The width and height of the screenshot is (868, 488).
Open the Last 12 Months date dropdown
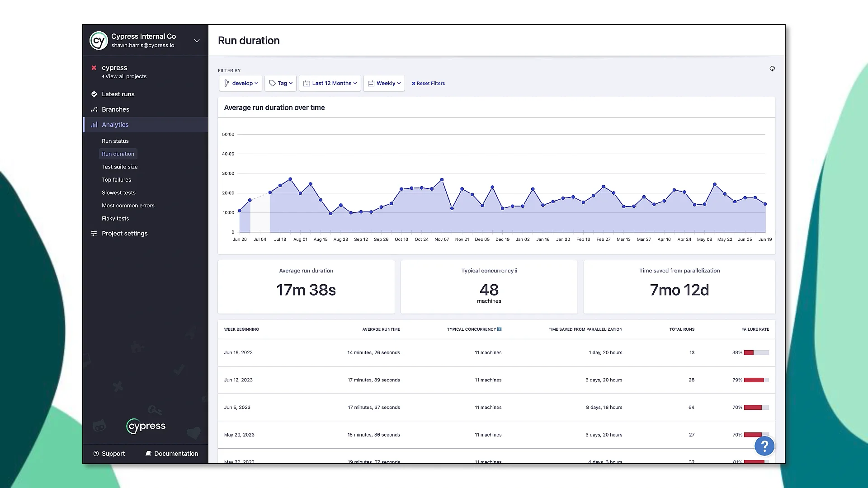[330, 83]
